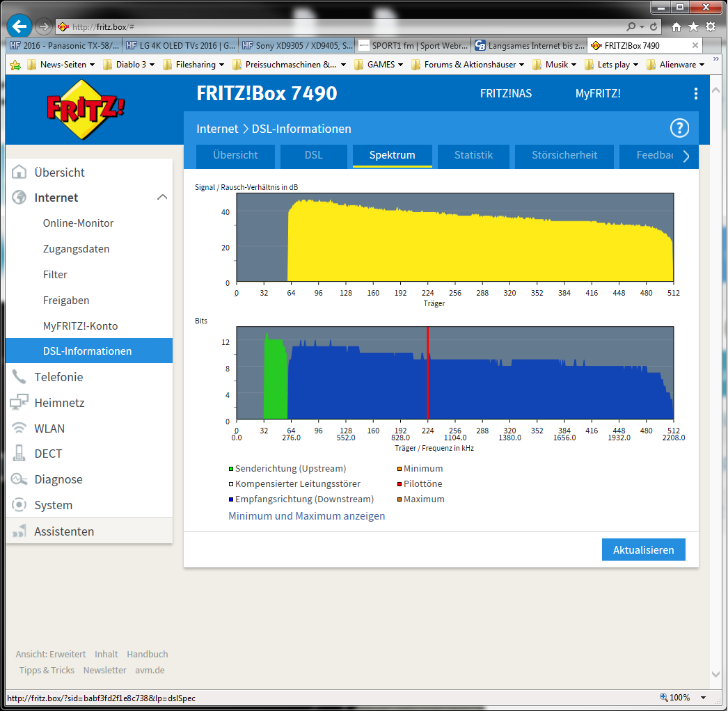Open the Diablo 3 bookmarks folder dropdown
The height and width of the screenshot is (713, 728).
129,65
